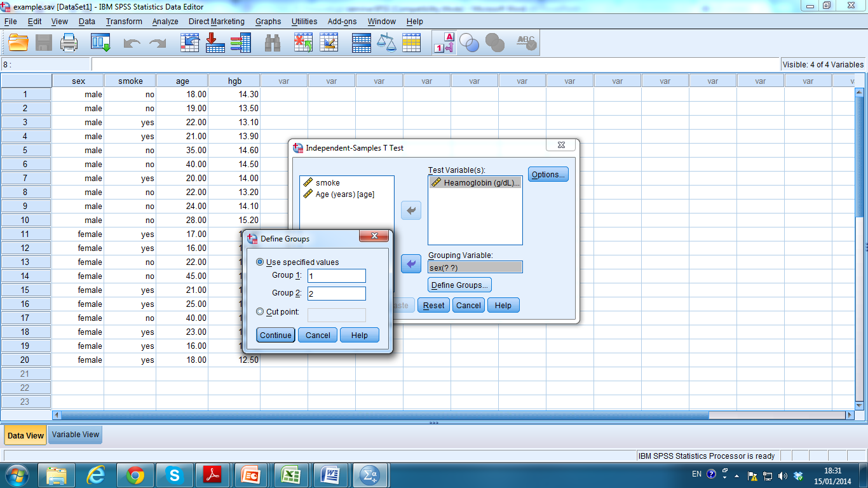The height and width of the screenshot is (488, 868).
Task: Open the Analyze menu
Action: (x=165, y=21)
